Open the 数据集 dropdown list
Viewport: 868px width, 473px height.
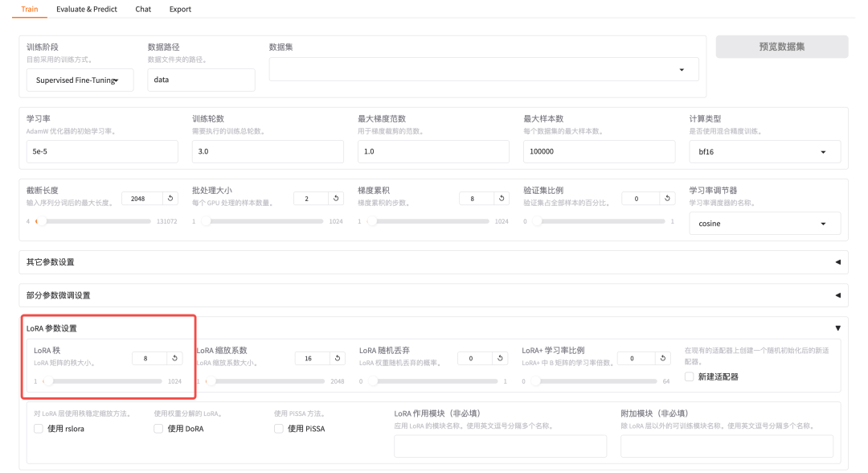484,70
